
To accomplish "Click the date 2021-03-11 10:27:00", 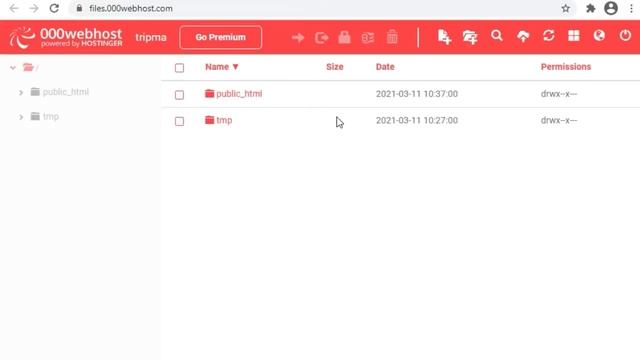I will click(417, 120).
